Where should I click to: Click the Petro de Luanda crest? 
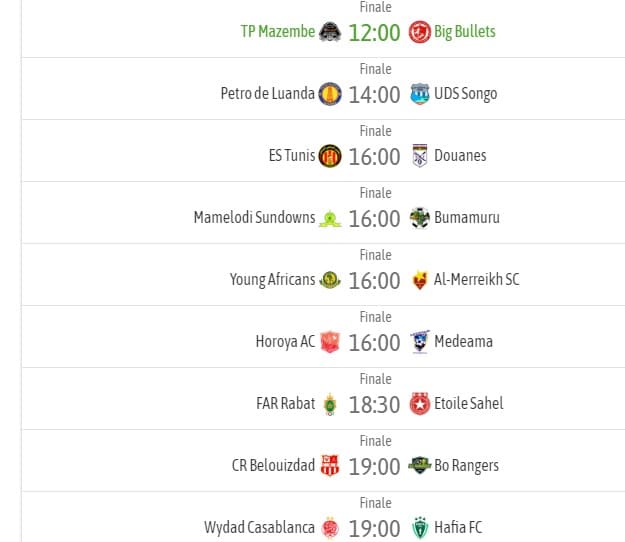(330, 94)
